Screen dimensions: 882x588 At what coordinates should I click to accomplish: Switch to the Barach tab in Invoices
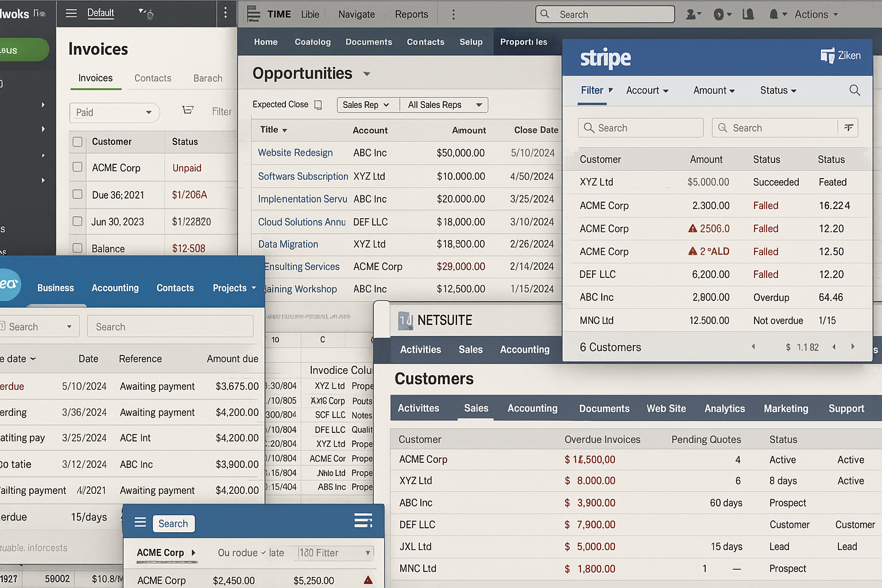pyautogui.click(x=208, y=78)
